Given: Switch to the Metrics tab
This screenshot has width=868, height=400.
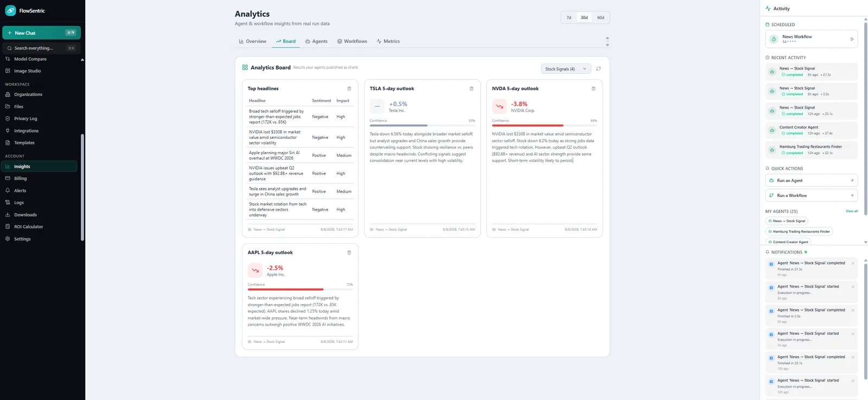Looking at the screenshot, I should [388, 41].
